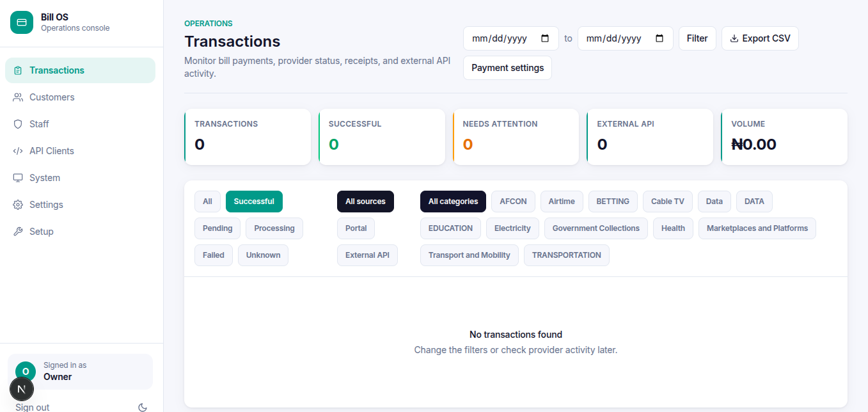Click the round N badge icon

coord(22,389)
